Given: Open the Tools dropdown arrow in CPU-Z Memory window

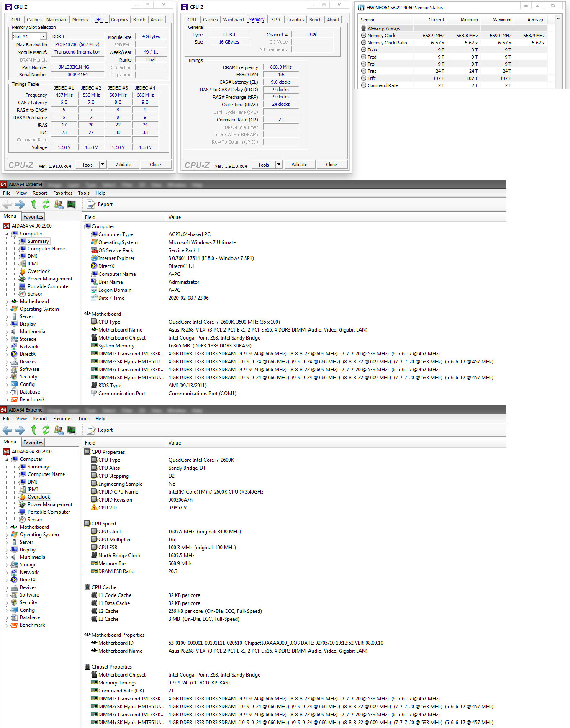Looking at the screenshot, I should 279,165.
